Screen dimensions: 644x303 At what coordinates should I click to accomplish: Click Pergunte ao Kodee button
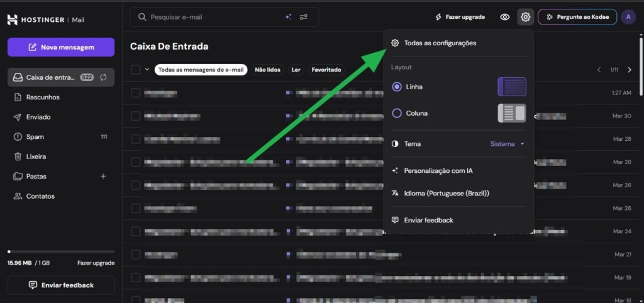coord(577,17)
